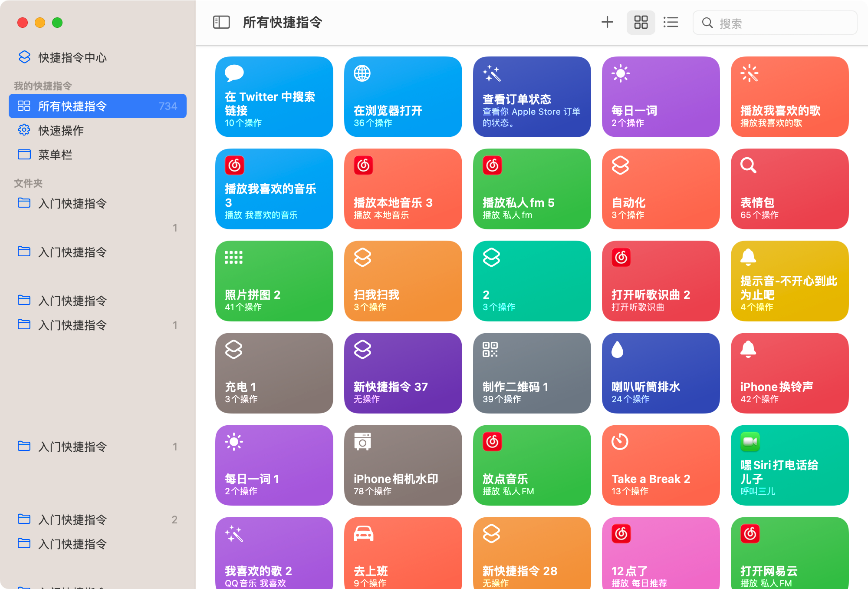868x589 pixels.
Task: Click the magic wand icon on 查看订单状态
Action: [491, 73]
